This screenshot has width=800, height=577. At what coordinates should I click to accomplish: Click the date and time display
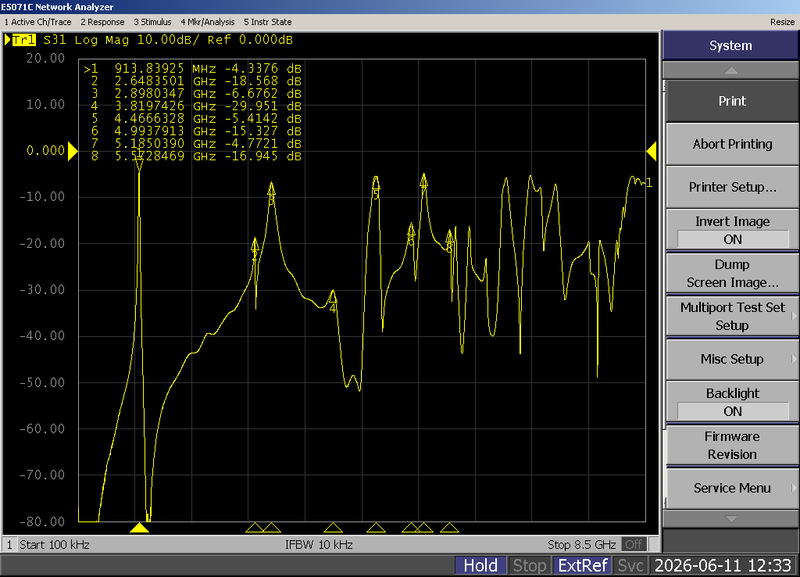[722, 565]
